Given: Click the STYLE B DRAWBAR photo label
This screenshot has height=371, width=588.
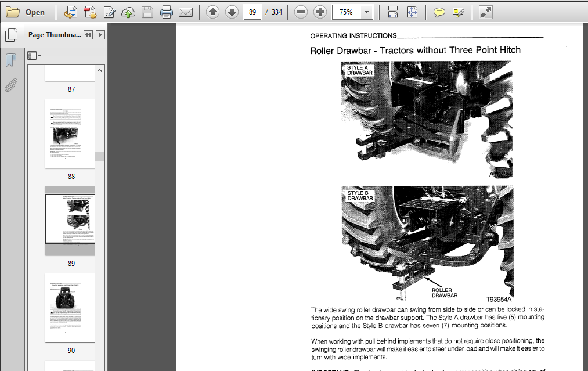Looking at the screenshot, I should coord(360,196).
